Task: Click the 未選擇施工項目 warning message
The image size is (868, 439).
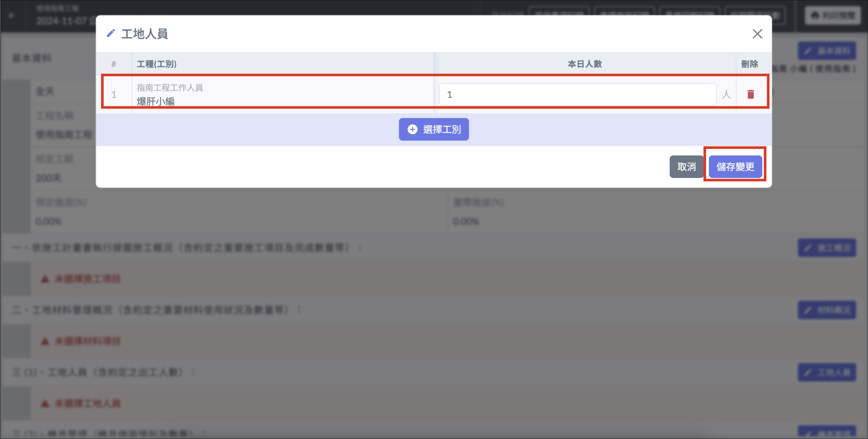Action: click(x=87, y=279)
